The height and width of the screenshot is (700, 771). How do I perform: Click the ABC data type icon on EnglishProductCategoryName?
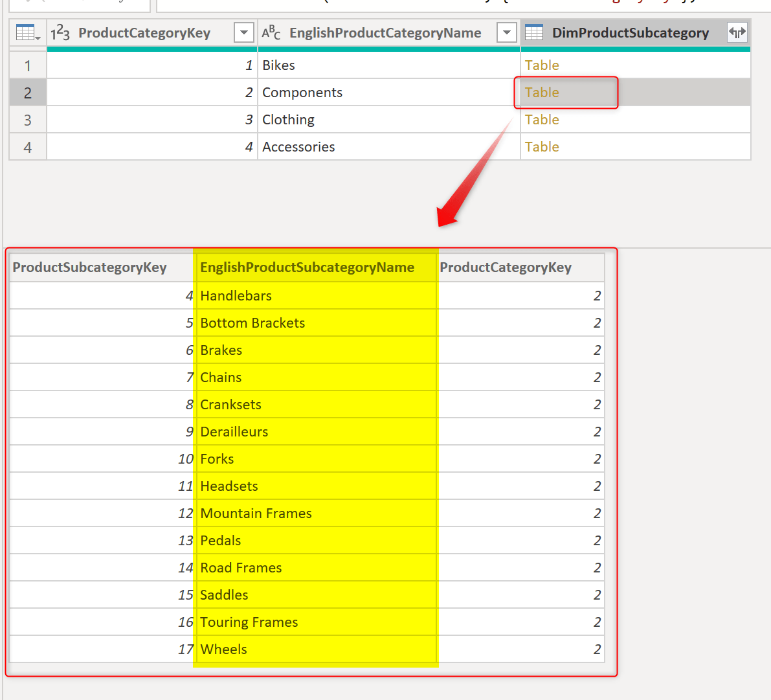pyautogui.click(x=271, y=32)
